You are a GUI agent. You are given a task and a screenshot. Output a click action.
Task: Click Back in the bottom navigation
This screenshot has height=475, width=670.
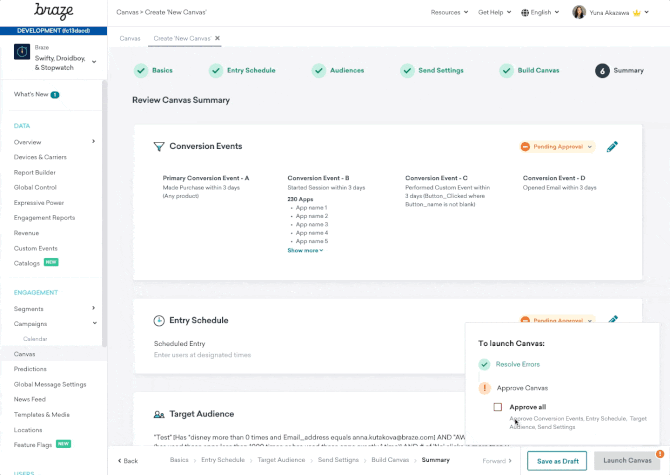pos(128,460)
